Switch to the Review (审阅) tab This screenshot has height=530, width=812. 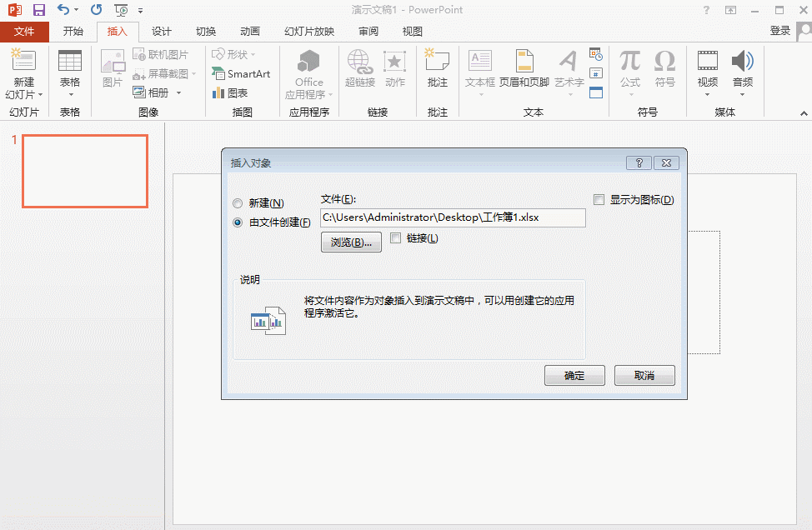coord(368,32)
